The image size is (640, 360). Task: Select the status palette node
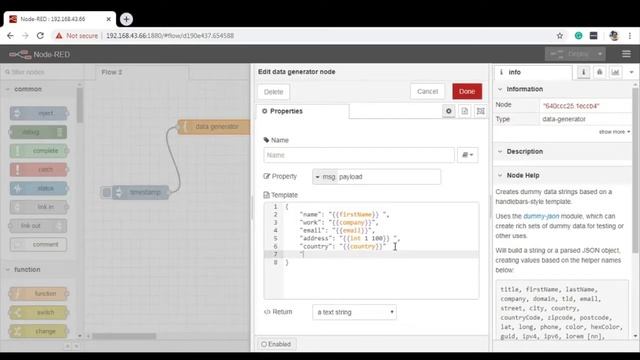(x=39, y=188)
